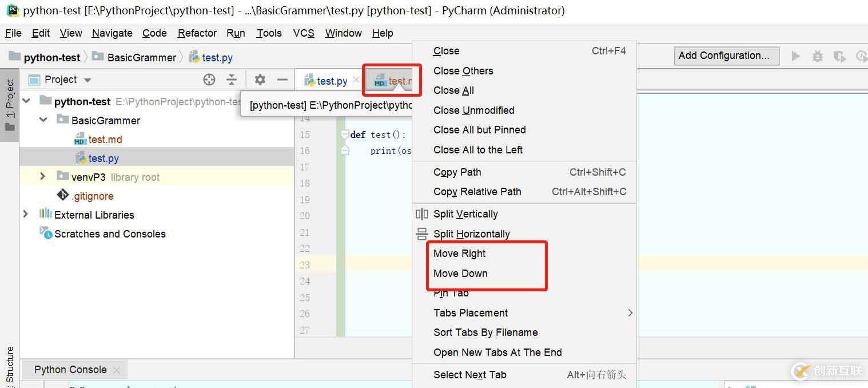Click the Split Vertically icon
This screenshot has width=868, height=388.
click(422, 214)
